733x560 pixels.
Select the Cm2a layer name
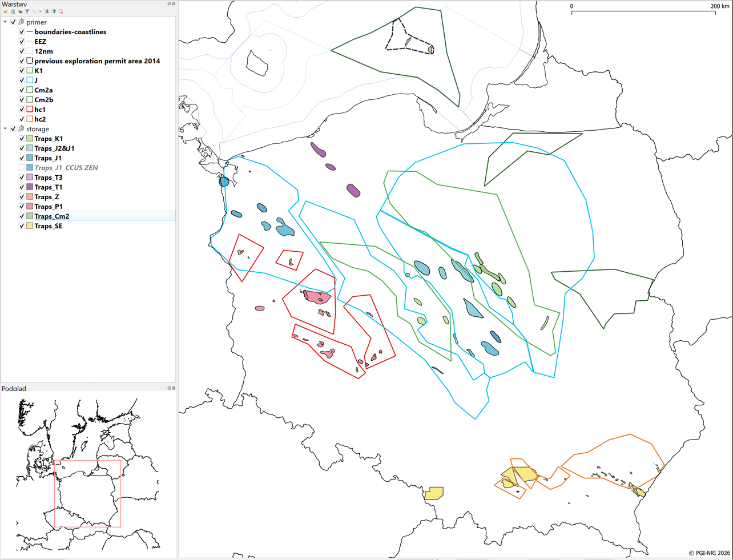(x=43, y=90)
